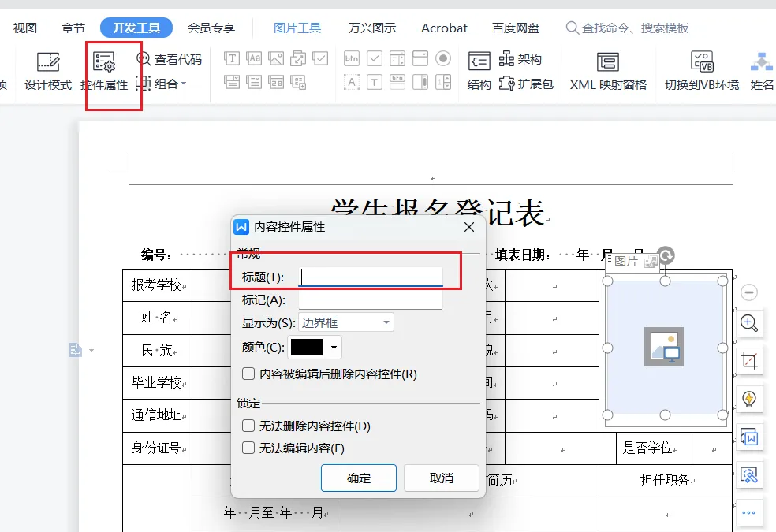Check 无法编辑内容(E)
The width and height of the screenshot is (776, 532).
pos(248,448)
